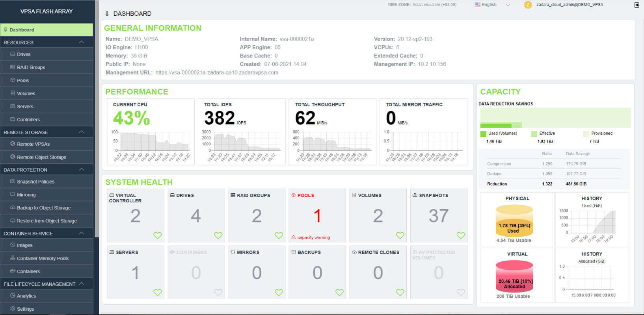The height and width of the screenshot is (315, 644).
Task: Click the heart health icon in Snapshots tile
Action: point(461,235)
